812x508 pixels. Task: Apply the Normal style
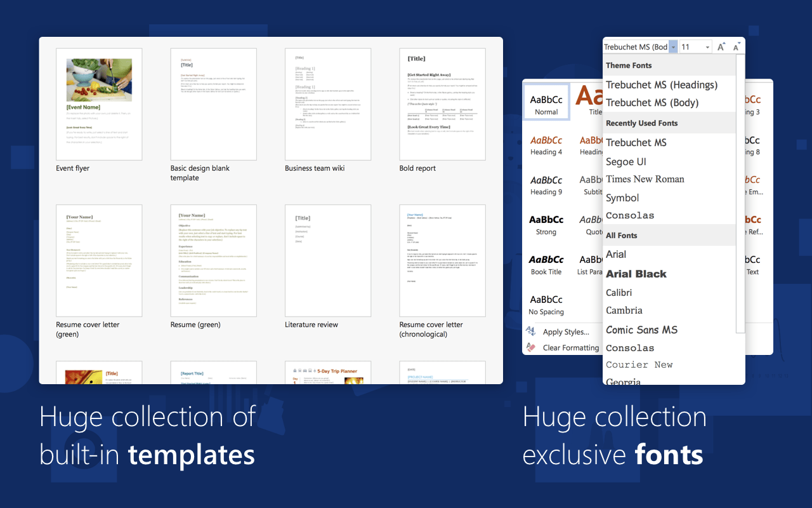[546, 103]
